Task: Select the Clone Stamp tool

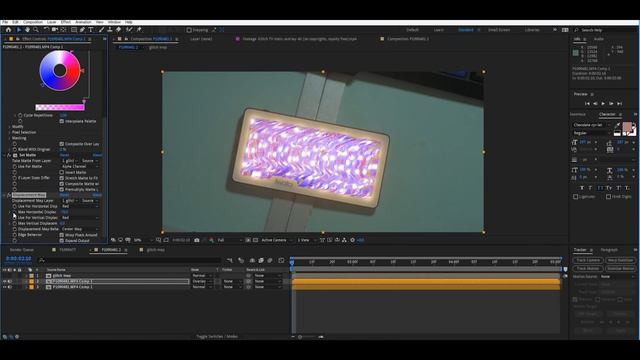Action: coord(110,30)
